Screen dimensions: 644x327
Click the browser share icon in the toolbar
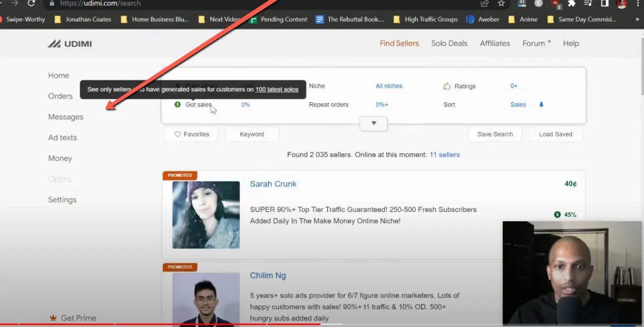pyautogui.click(x=484, y=3)
